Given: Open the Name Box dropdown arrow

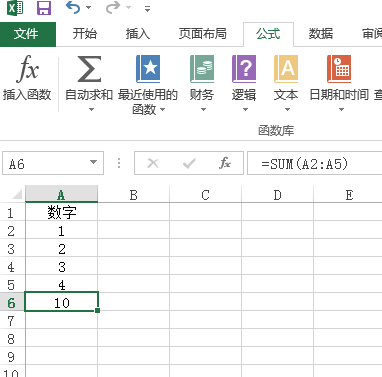Looking at the screenshot, I should (x=93, y=163).
